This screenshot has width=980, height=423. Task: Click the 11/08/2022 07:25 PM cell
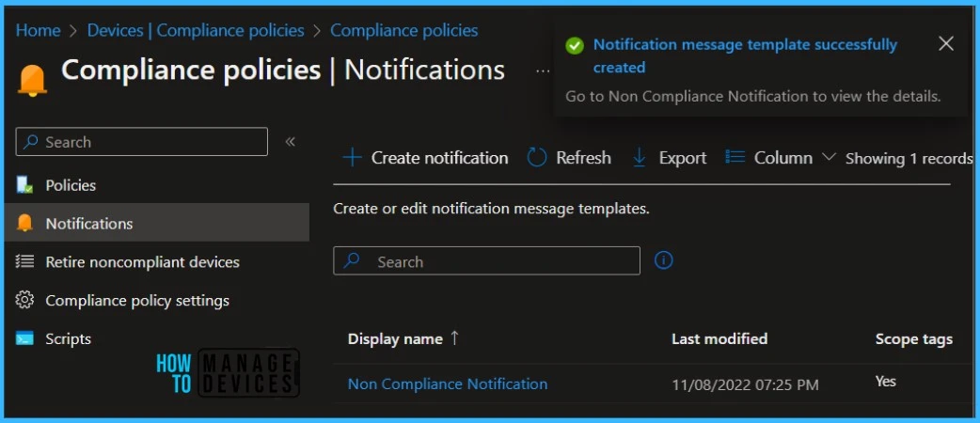tap(745, 384)
